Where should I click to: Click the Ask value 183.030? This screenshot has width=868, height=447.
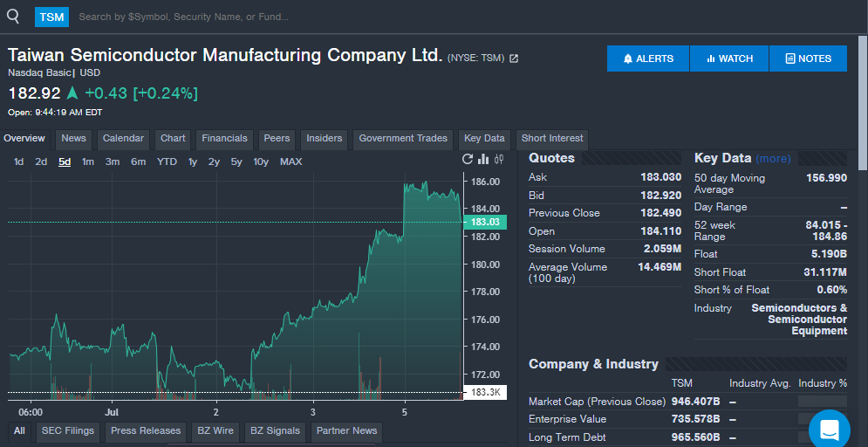pos(660,177)
